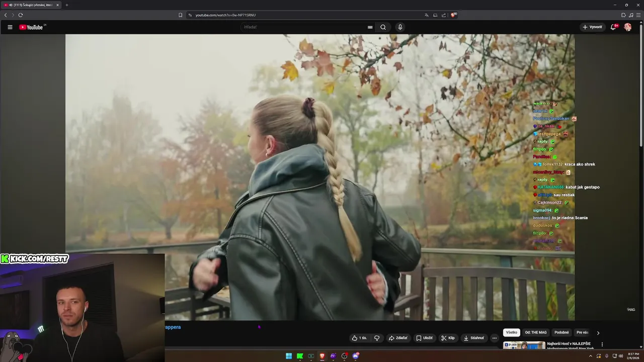Image resolution: width=644 pixels, height=362 pixels.
Task: Reload the page with the refresh icon
Action: pos(21,15)
